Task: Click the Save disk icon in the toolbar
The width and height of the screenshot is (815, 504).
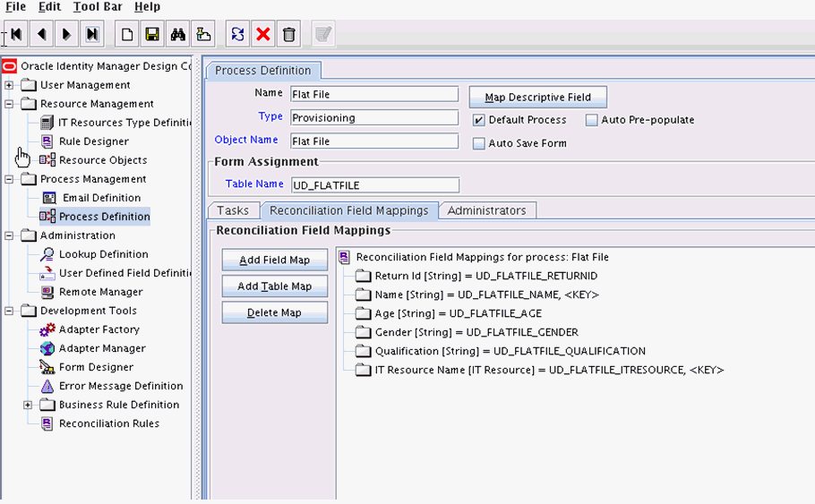Action: click(x=152, y=34)
